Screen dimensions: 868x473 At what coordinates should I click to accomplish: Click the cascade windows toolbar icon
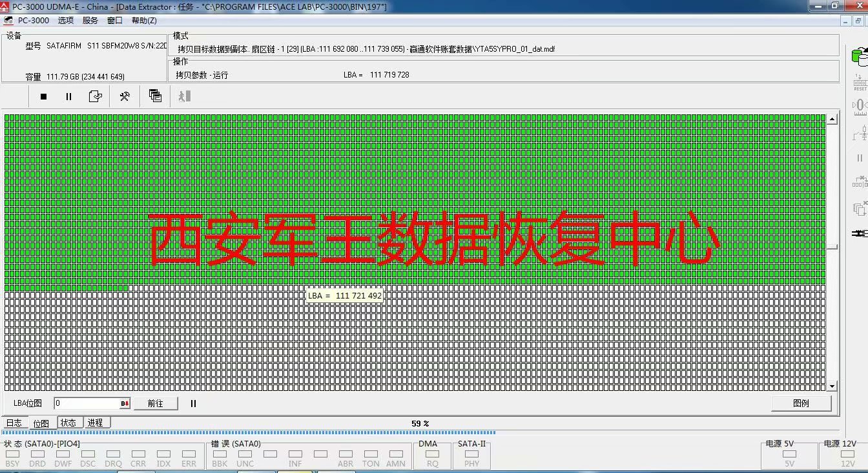pos(155,96)
